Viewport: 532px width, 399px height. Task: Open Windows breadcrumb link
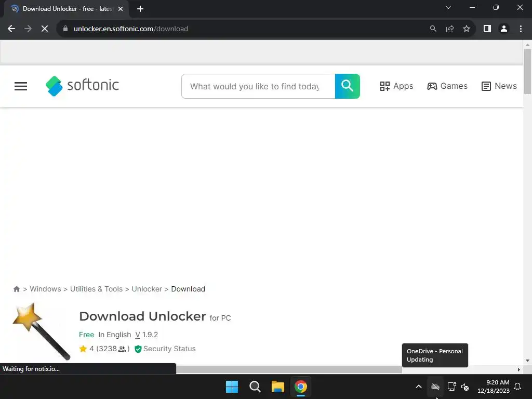[46, 289]
